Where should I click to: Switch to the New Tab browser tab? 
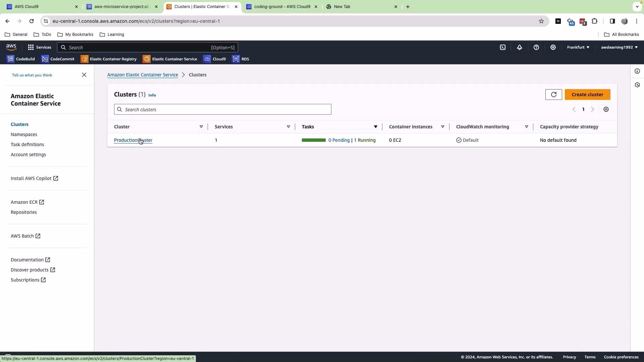362,7
